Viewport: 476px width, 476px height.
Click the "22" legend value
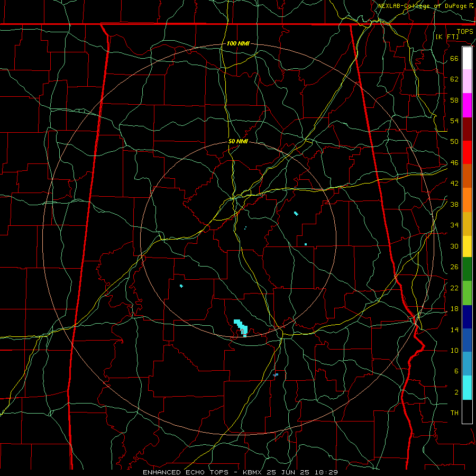[454, 288]
